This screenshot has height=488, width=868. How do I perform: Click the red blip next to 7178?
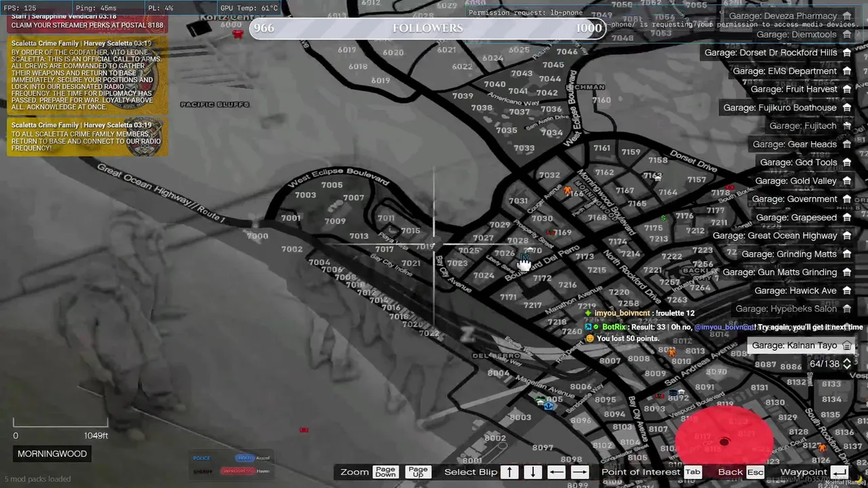click(730, 188)
